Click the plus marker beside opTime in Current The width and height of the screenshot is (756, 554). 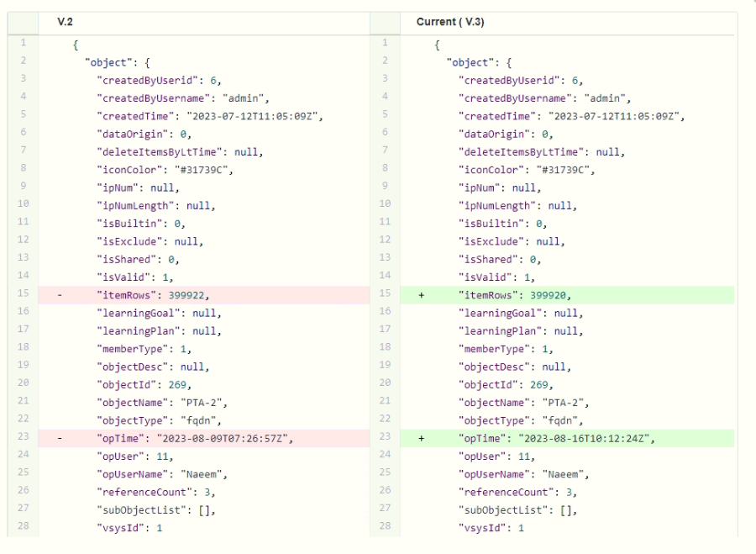tap(421, 438)
